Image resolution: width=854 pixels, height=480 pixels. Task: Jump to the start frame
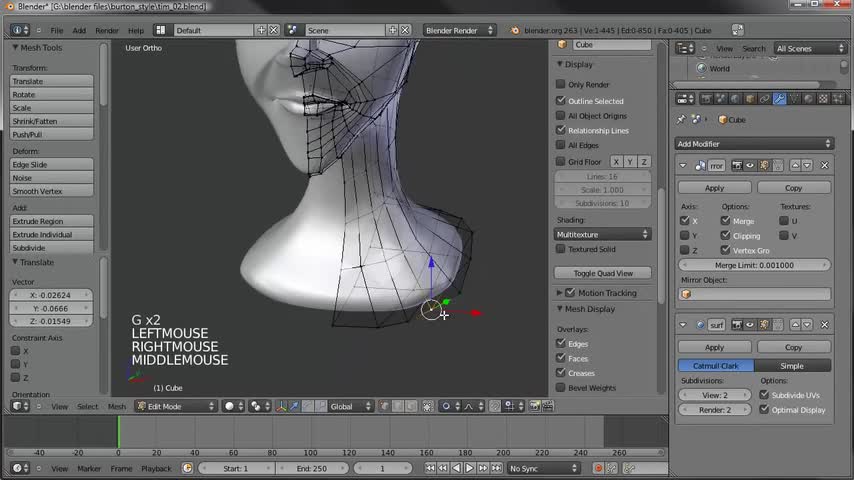point(430,468)
